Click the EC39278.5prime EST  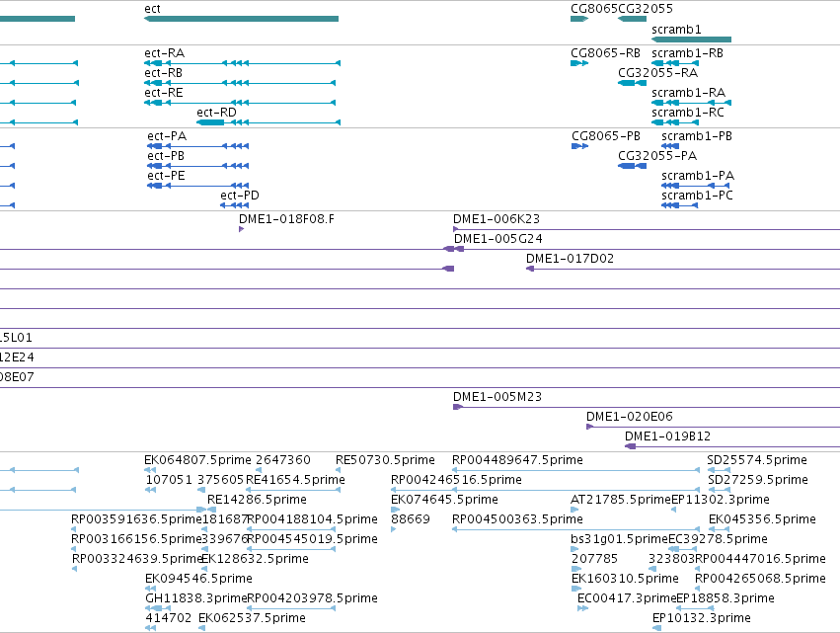[682, 549]
